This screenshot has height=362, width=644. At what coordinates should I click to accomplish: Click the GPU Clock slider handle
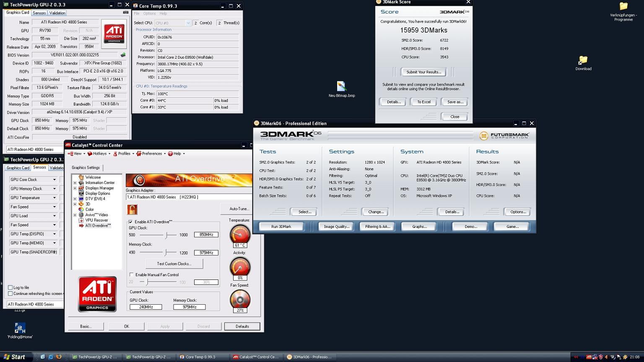click(166, 235)
